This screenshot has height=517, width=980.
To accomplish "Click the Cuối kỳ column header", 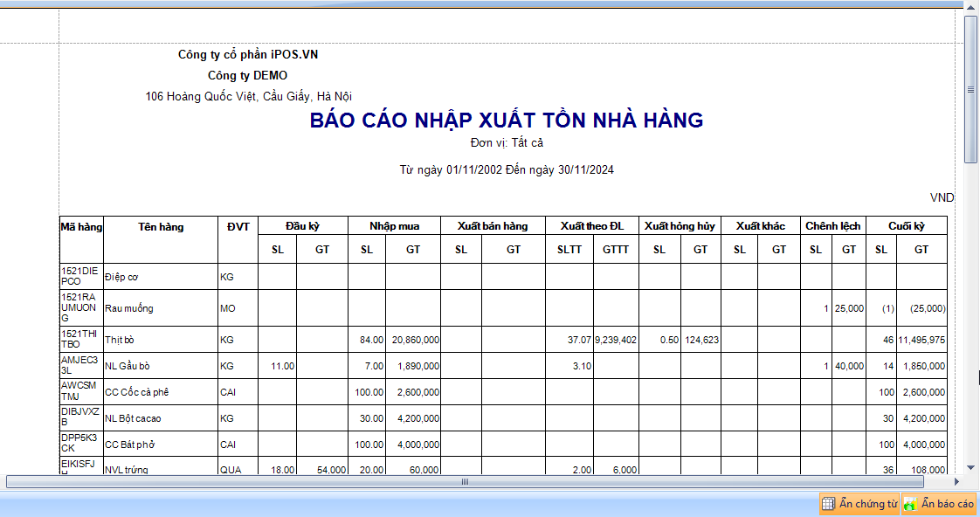I will tap(906, 226).
